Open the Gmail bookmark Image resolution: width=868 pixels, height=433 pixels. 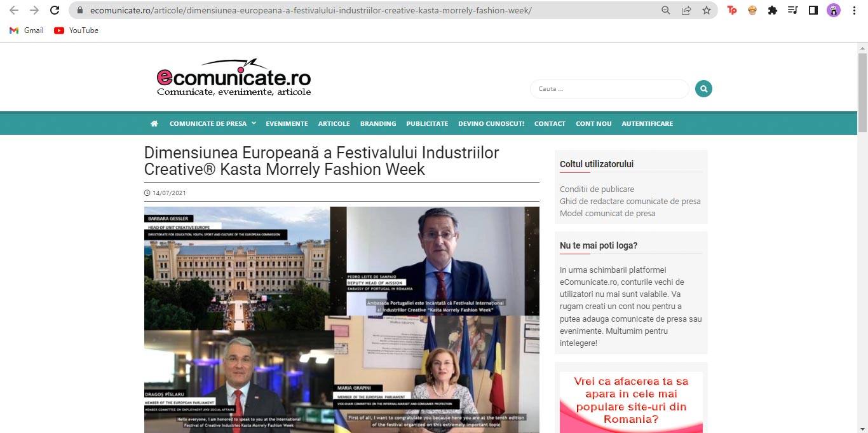pyautogui.click(x=27, y=31)
